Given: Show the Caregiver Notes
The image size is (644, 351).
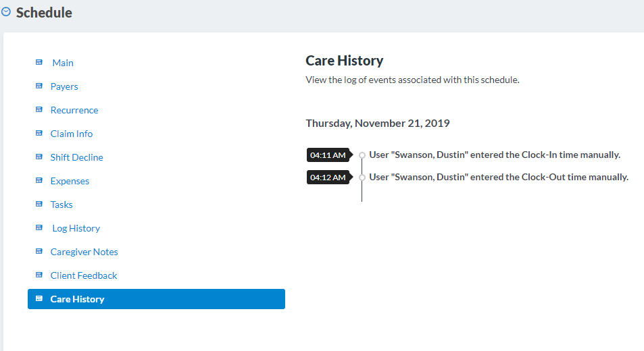Looking at the screenshot, I should click(84, 252).
